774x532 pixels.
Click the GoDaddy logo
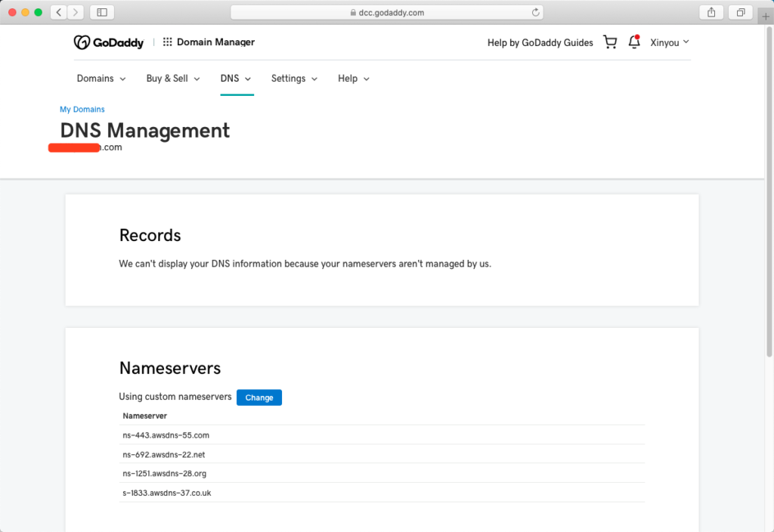point(108,42)
